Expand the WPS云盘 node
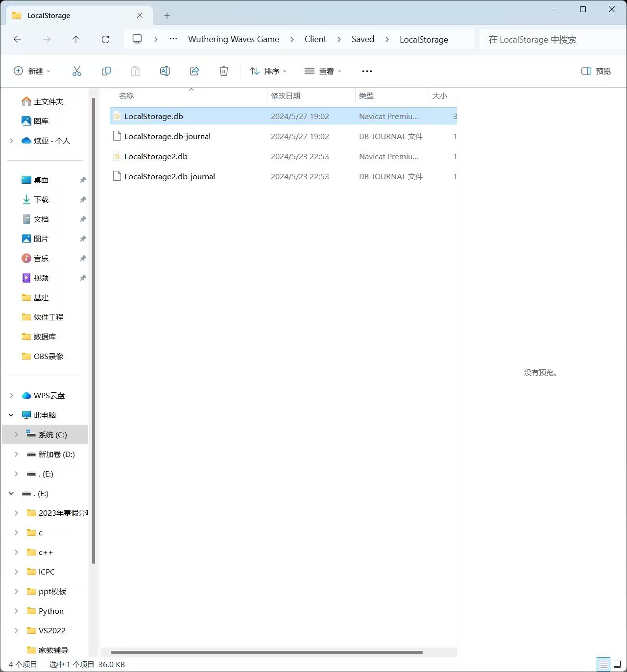The width and height of the screenshot is (627, 672). (x=11, y=395)
